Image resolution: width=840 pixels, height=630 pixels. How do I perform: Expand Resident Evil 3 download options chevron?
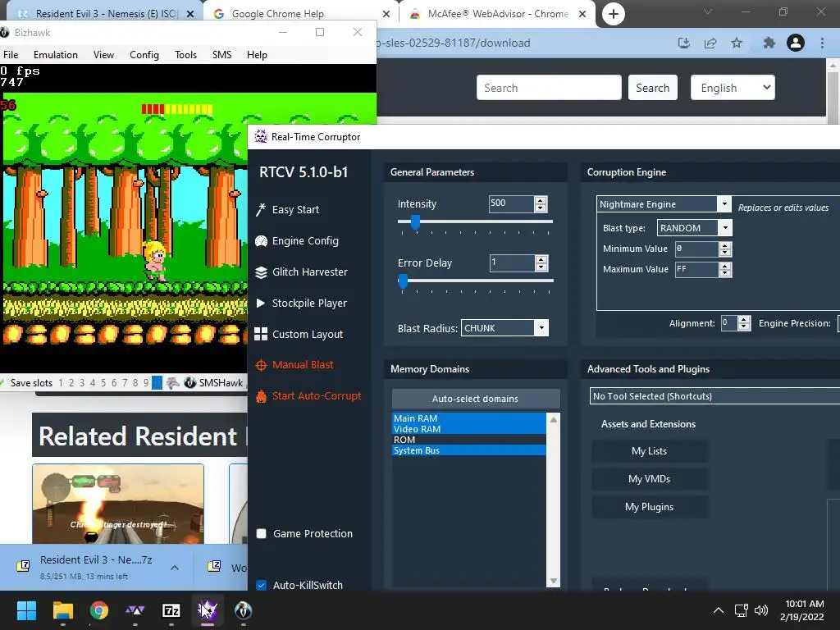[175, 568]
